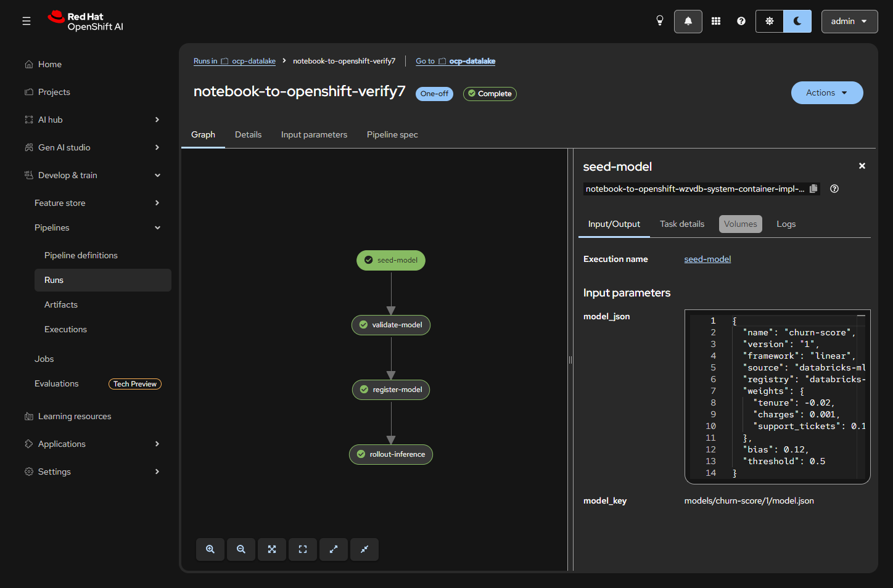Switch to dark theme
This screenshot has width=893, height=588.
(797, 22)
